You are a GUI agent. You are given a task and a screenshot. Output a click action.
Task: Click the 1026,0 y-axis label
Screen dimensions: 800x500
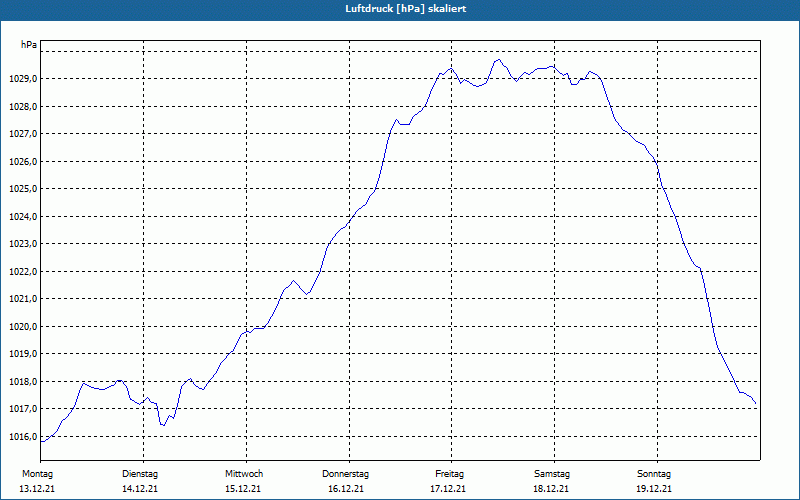tap(23, 162)
